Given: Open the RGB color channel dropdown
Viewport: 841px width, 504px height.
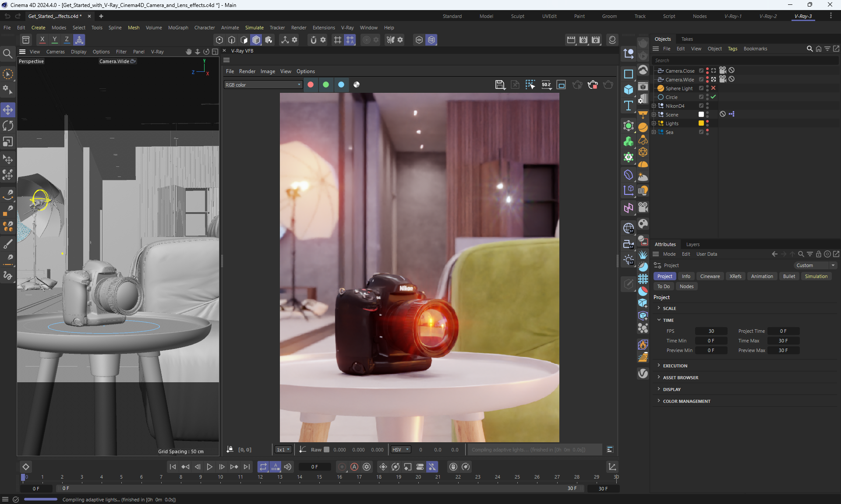Looking at the screenshot, I should click(263, 85).
